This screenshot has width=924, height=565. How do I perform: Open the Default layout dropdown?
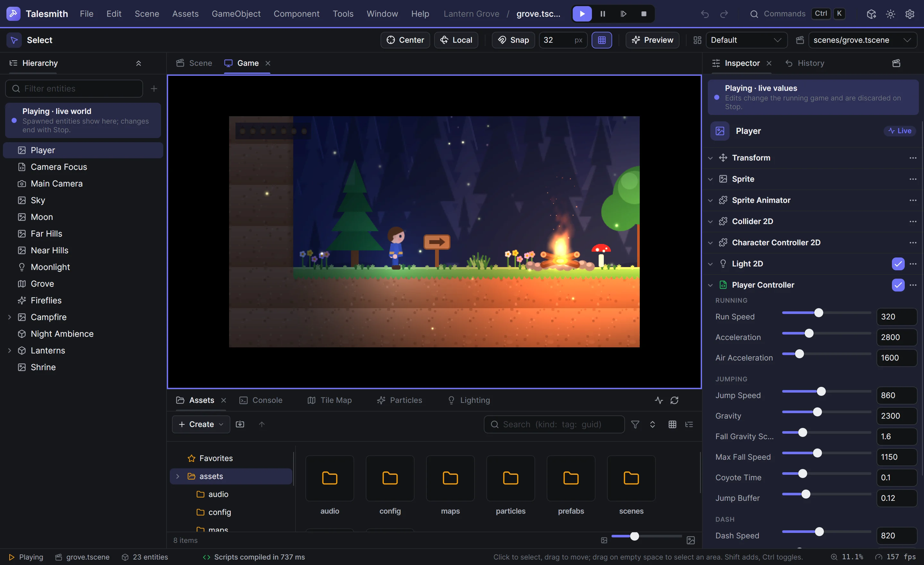tap(747, 40)
